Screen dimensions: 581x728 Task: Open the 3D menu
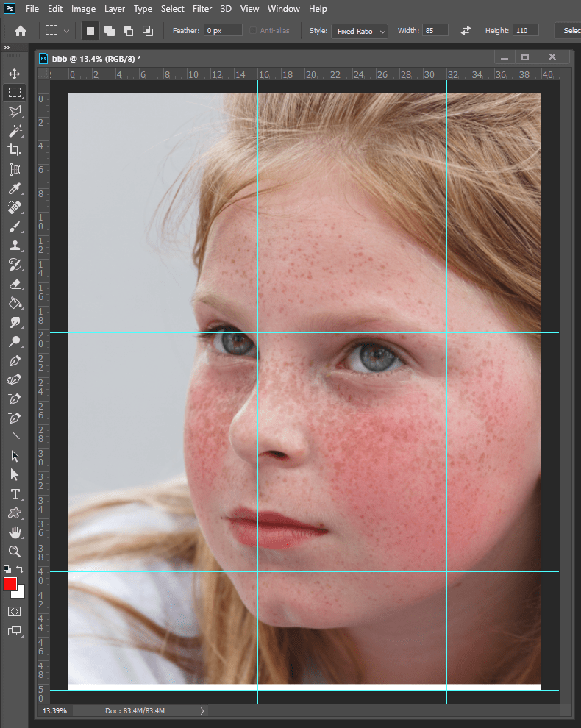(226, 9)
